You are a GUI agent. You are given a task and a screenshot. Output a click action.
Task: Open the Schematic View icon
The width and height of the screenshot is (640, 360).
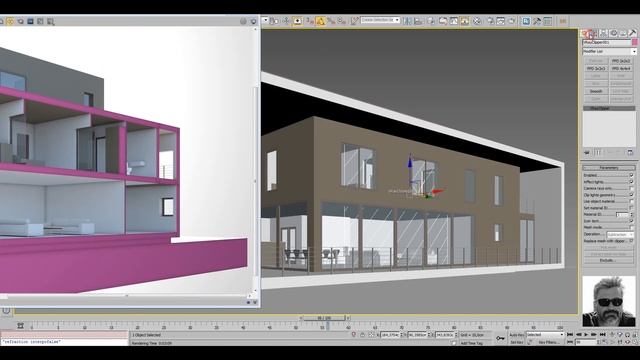click(x=464, y=21)
